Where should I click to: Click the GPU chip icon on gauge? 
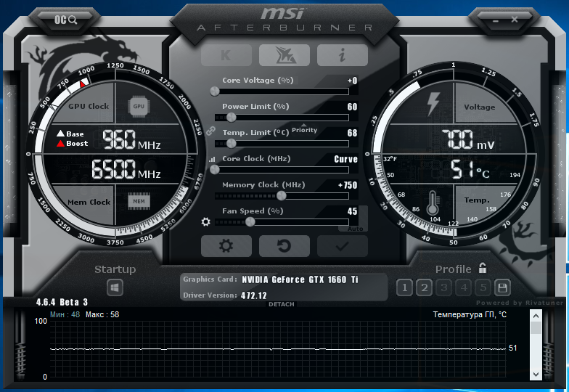(139, 106)
